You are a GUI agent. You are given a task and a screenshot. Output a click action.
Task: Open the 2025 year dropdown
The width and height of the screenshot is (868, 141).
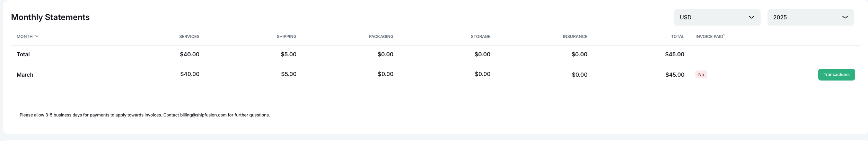(810, 17)
